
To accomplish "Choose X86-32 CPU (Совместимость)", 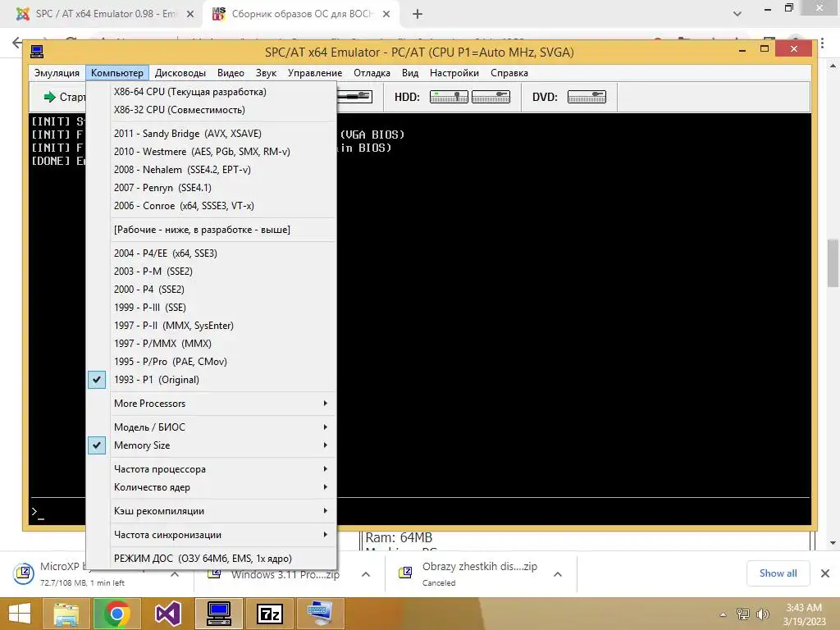I will [x=211, y=110].
